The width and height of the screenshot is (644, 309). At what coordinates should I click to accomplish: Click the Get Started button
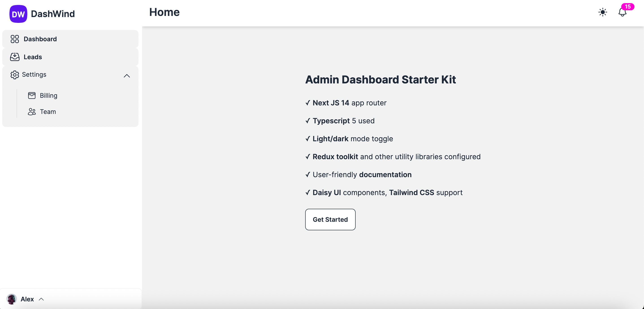[330, 220]
